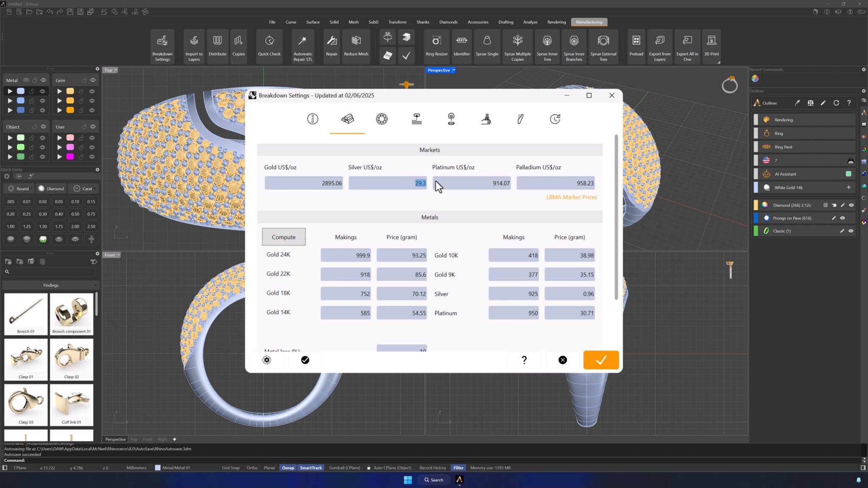Toggle the Osnap option in the status bar
Screen dimensions: 868x488
[x=288, y=468]
